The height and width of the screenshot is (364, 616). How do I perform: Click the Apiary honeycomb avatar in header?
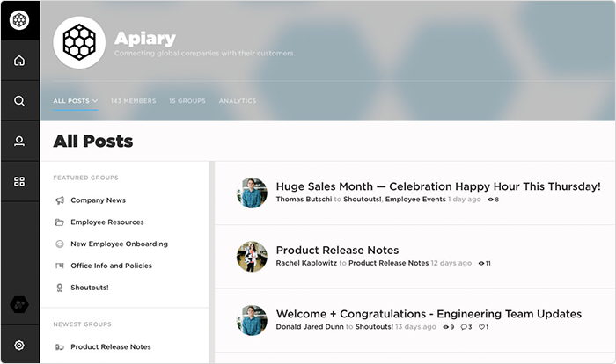[79, 42]
